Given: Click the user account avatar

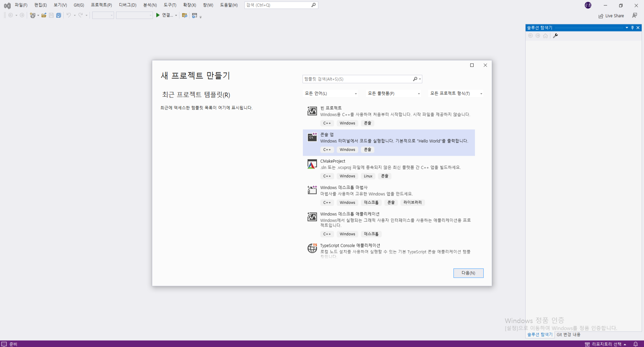Looking at the screenshot, I should [588, 5].
